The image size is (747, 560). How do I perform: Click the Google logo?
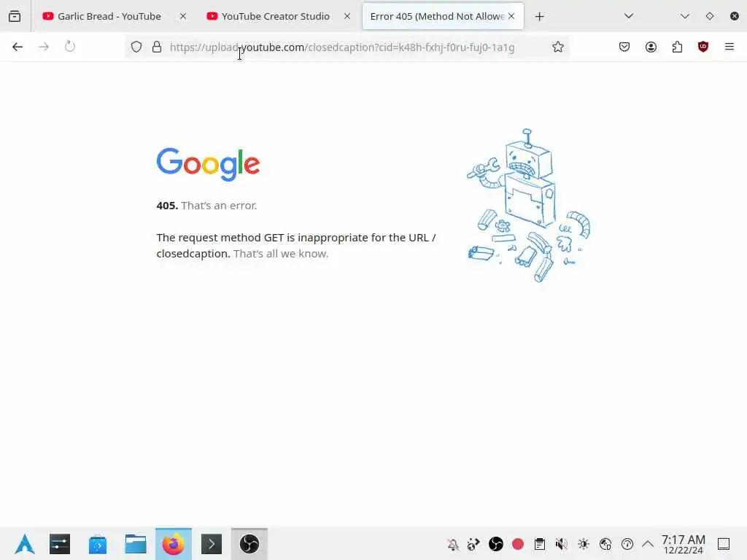click(x=208, y=164)
